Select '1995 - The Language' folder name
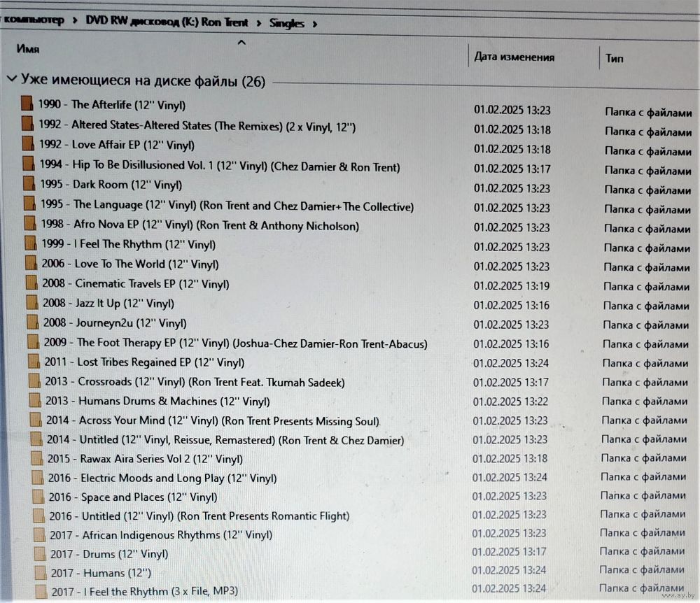 point(227,205)
